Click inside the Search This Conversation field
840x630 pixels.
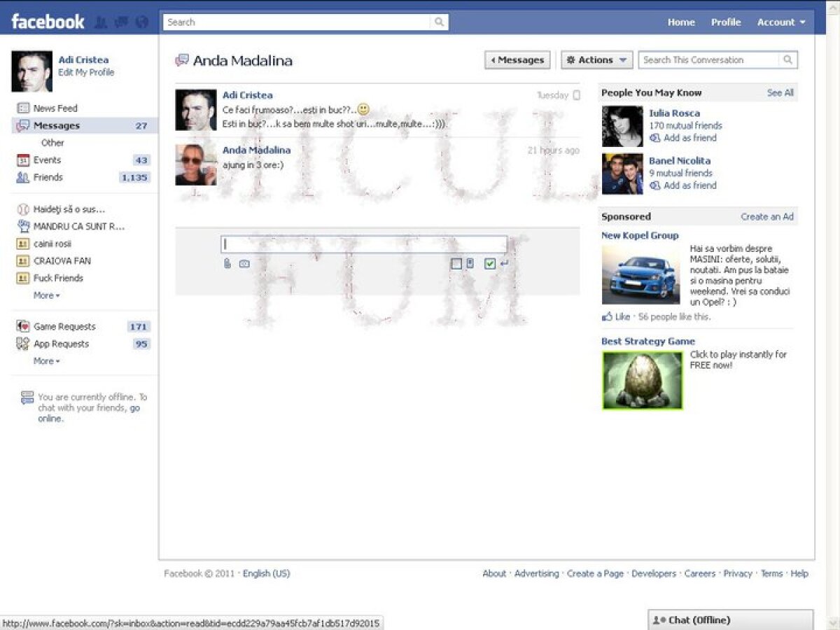coord(707,59)
